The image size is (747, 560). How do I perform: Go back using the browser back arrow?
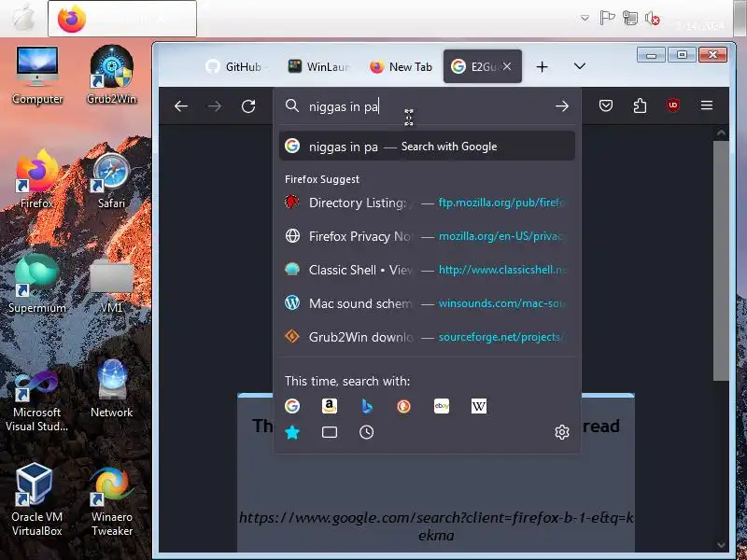[181, 105]
